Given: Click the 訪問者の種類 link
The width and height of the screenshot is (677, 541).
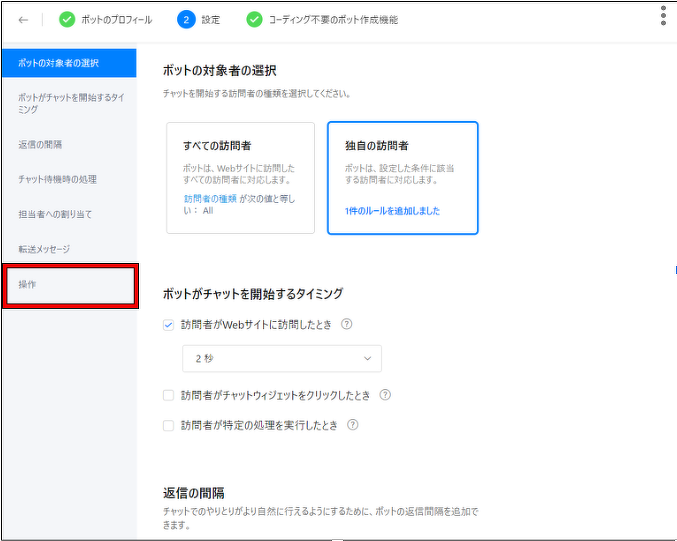Looking at the screenshot, I should [203, 198].
